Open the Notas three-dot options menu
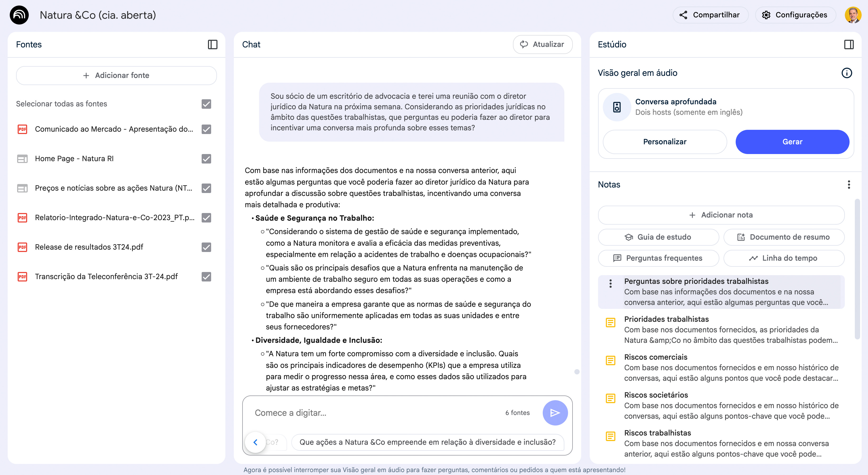 848,185
